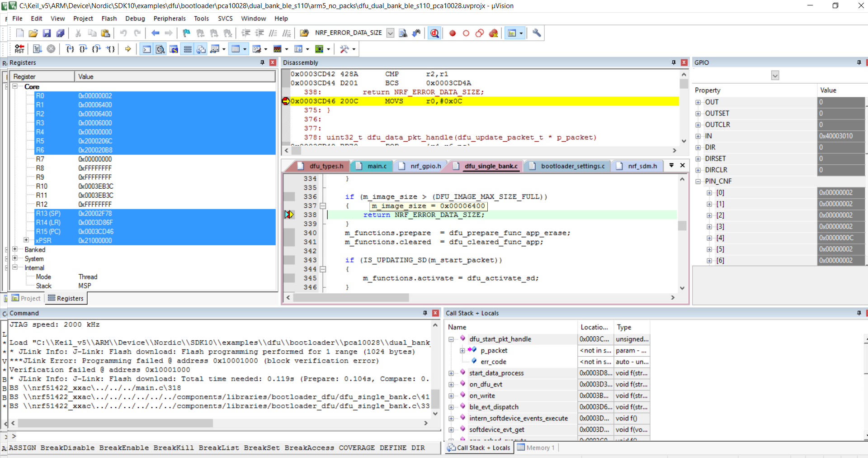Click the Disable All Breakpoints icon
The width and height of the screenshot is (868, 458).
tap(480, 33)
